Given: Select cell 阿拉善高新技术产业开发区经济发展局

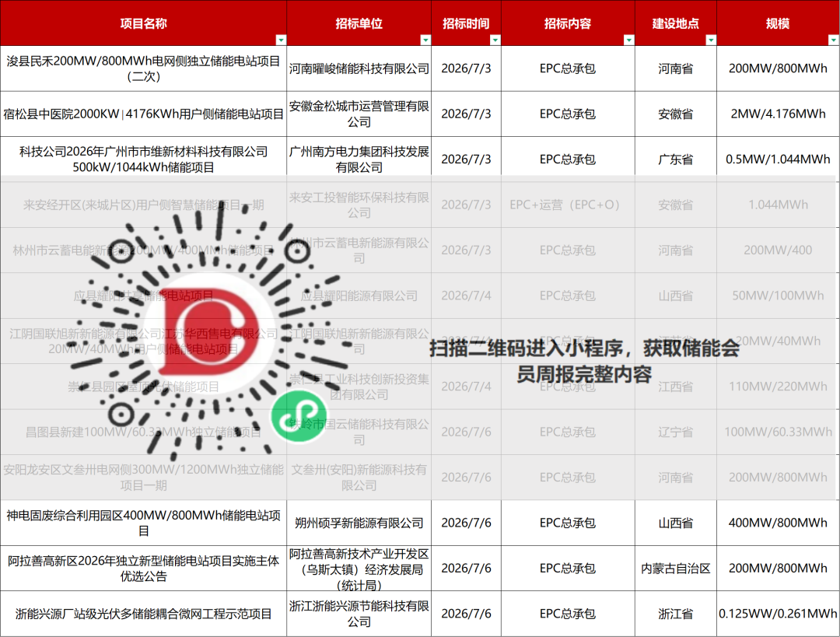Looking at the screenshot, I should (x=359, y=569).
